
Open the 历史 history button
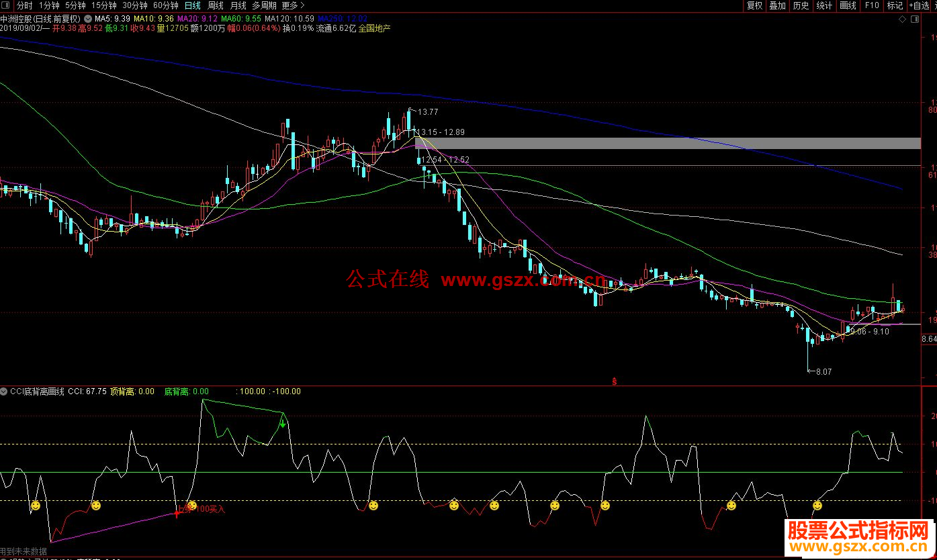pos(801,5)
